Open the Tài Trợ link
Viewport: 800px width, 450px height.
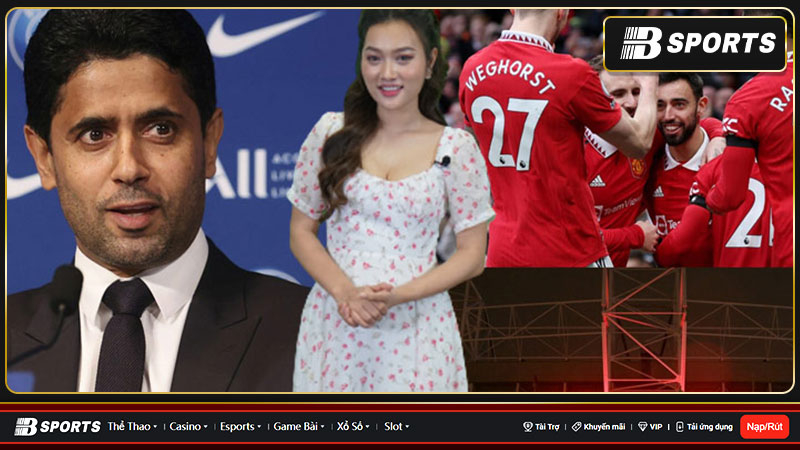[x=547, y=427]
